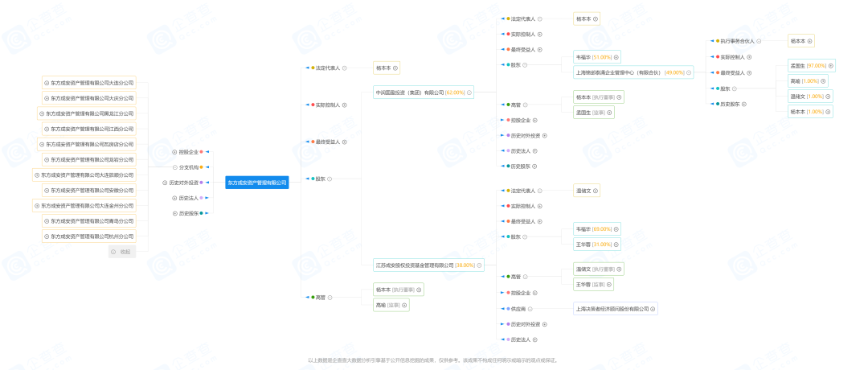Expand 历史股东 left of root company
Image resolution: width=868 pixels, height=370 pixels.
[x=175, y=213]
